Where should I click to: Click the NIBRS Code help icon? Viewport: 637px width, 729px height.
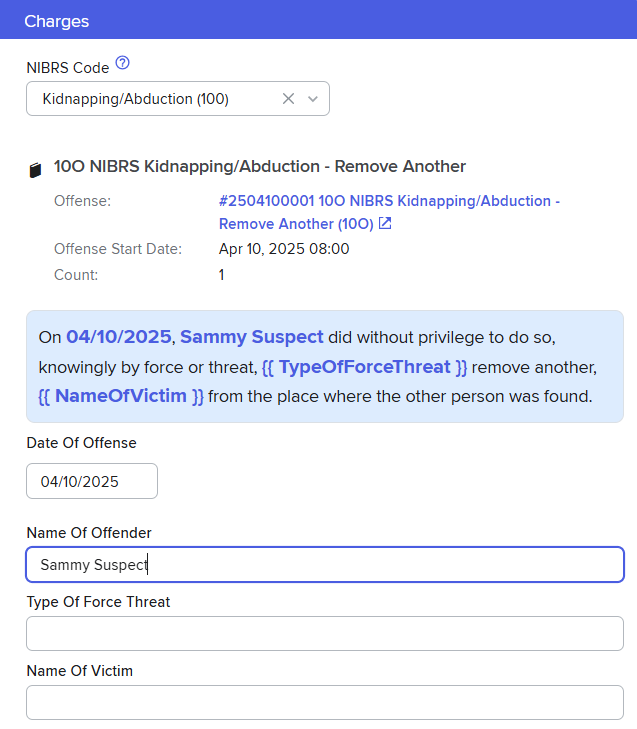tap(123, 64)
